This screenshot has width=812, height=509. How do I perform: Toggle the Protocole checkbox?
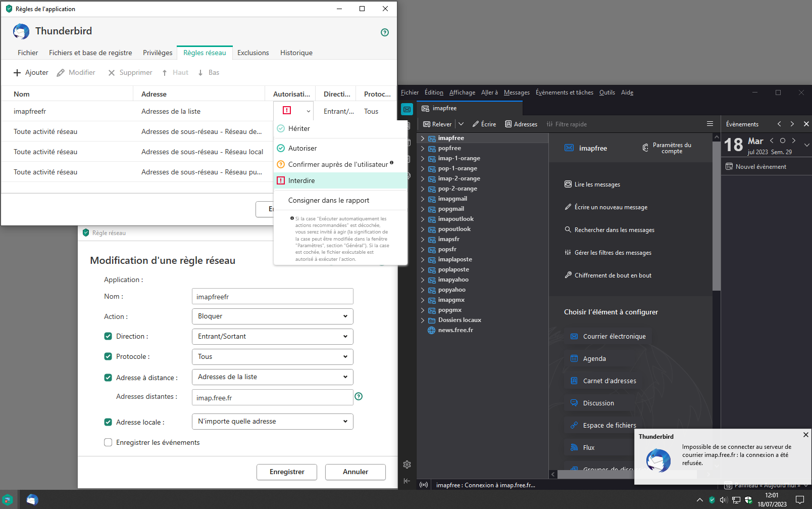(x=108, y=356)
